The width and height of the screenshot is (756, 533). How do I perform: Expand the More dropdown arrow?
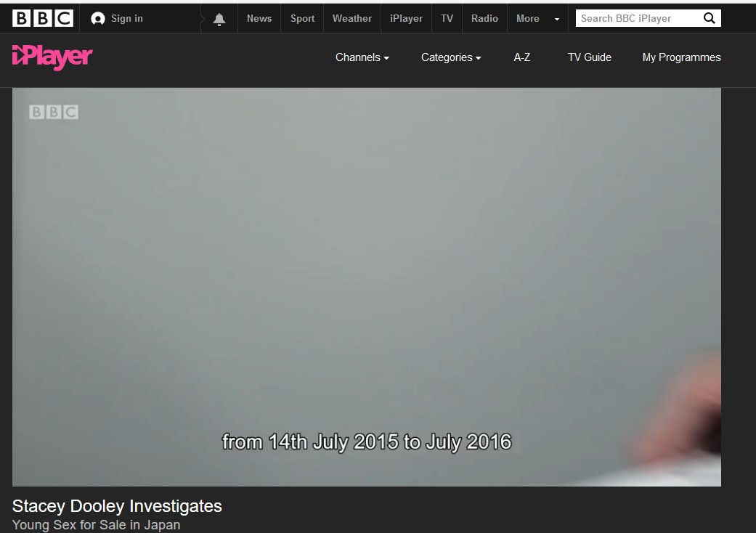pyautogui.click(x=557, y=20)
